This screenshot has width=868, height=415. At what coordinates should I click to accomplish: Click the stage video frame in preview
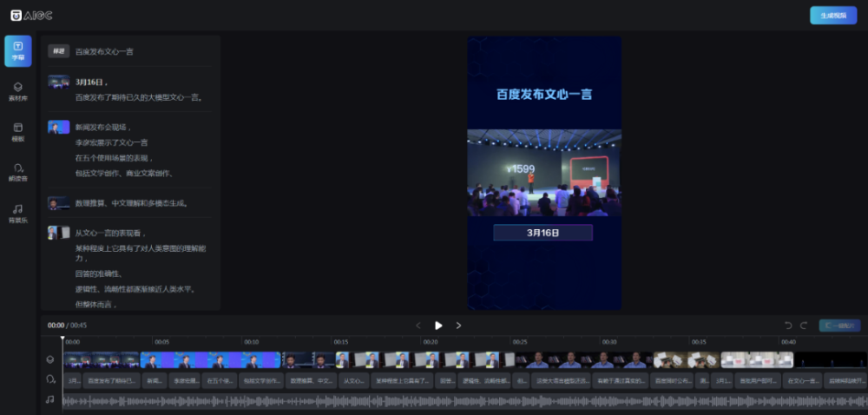(544, 173)
